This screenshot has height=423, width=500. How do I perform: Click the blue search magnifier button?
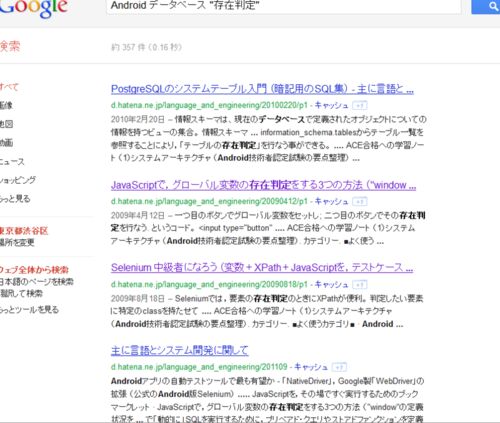pyautogui.click(x=486, y=7)
